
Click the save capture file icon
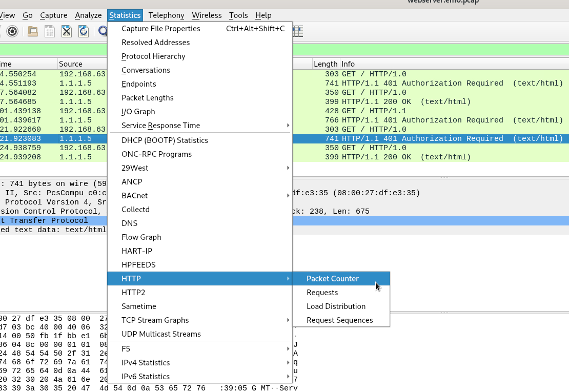point(50,31)
